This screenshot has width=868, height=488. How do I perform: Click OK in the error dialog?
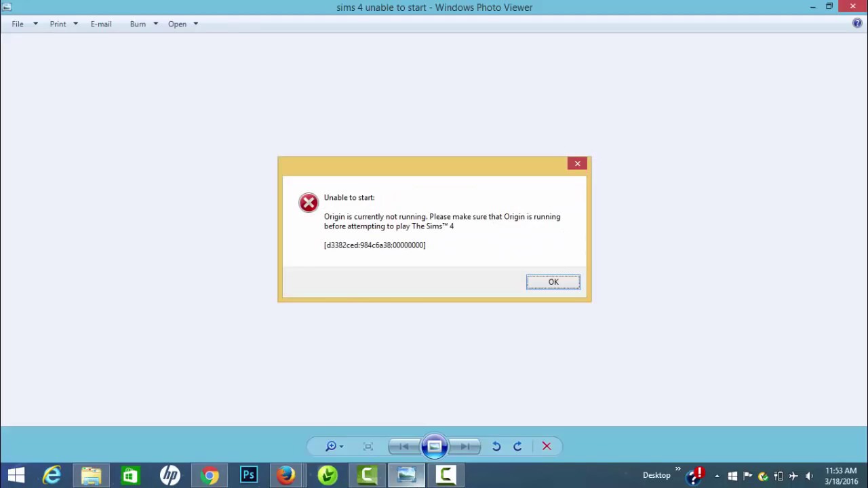(553, 282)
